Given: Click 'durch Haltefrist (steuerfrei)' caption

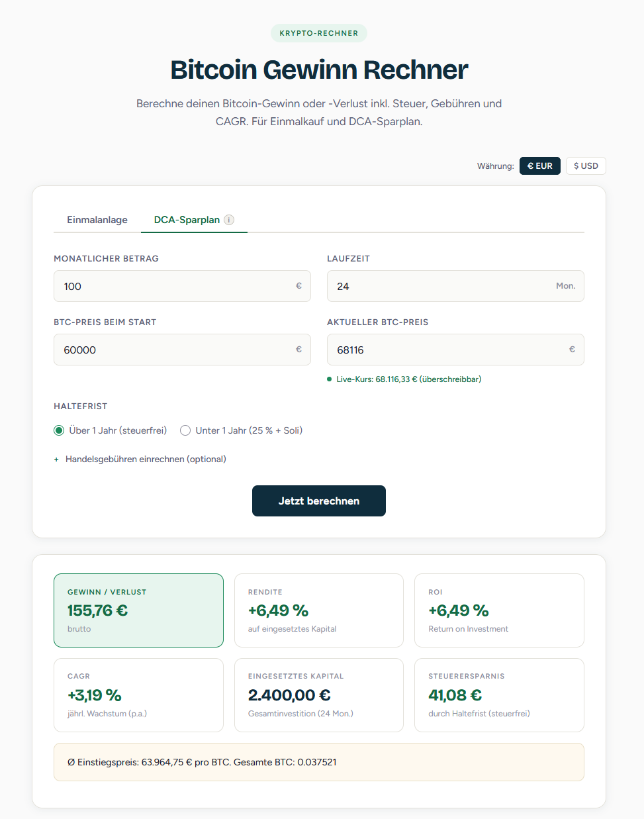Looking at the screenshot, I should [x=479, y=714].
